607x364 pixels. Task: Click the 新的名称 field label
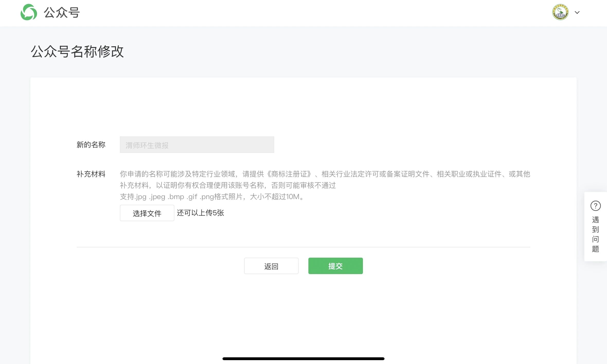click(x=91, y=145)
